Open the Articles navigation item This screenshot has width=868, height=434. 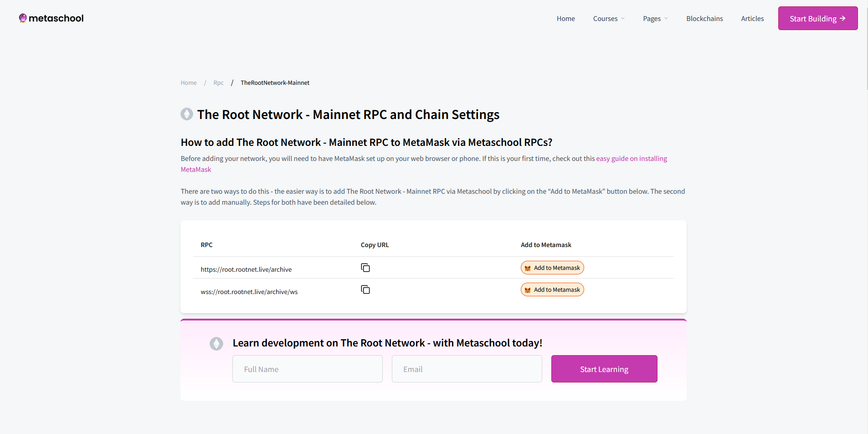[x=752, y=19]
